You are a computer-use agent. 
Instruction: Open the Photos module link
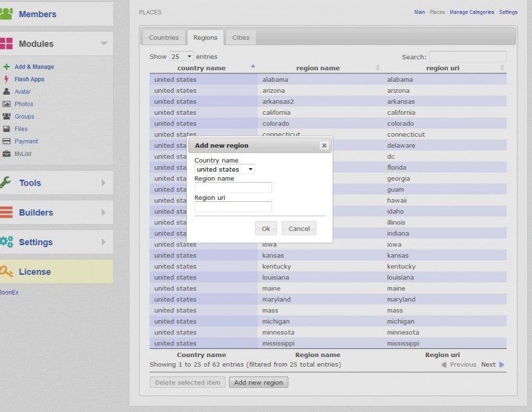24,104
